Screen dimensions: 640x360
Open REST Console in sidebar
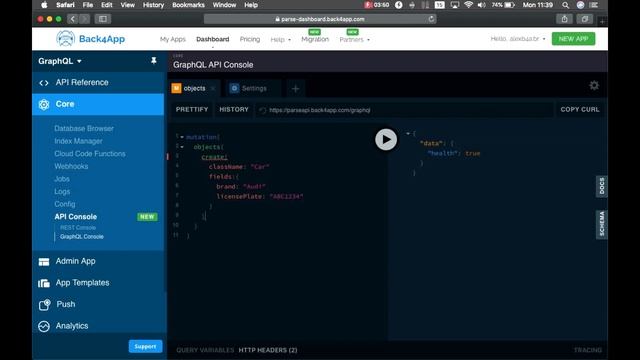click(x=78, y=228)
